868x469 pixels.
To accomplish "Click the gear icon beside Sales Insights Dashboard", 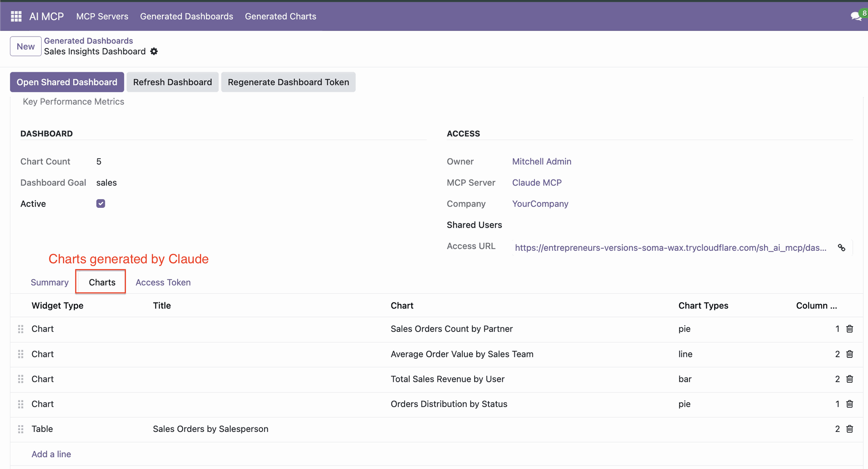I will pos(154,52).
